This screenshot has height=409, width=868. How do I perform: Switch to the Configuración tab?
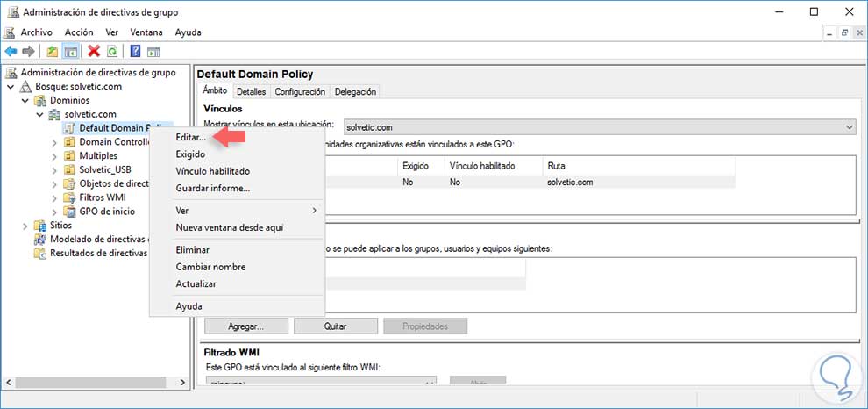pyautogui.click(x=300, y=91)
